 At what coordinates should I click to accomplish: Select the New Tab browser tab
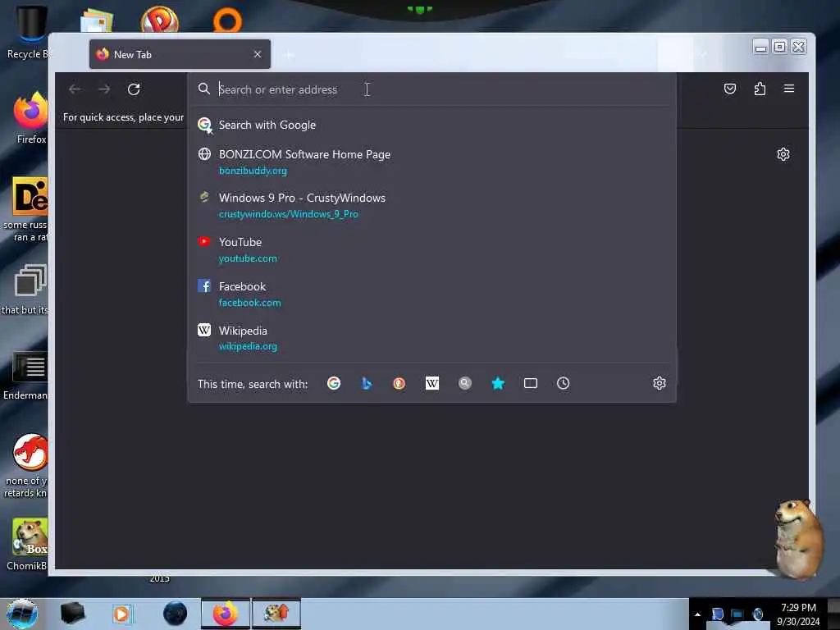(x=180, y=54)
